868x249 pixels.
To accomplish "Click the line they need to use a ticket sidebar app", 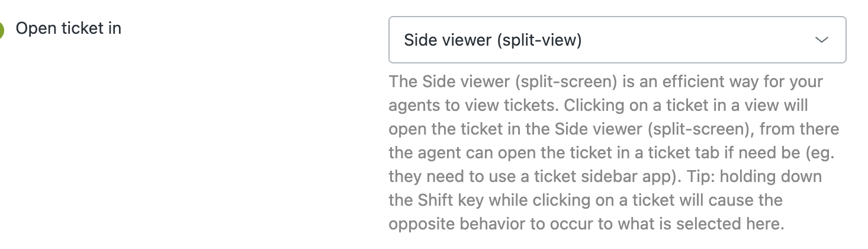I will coord(605,177).
